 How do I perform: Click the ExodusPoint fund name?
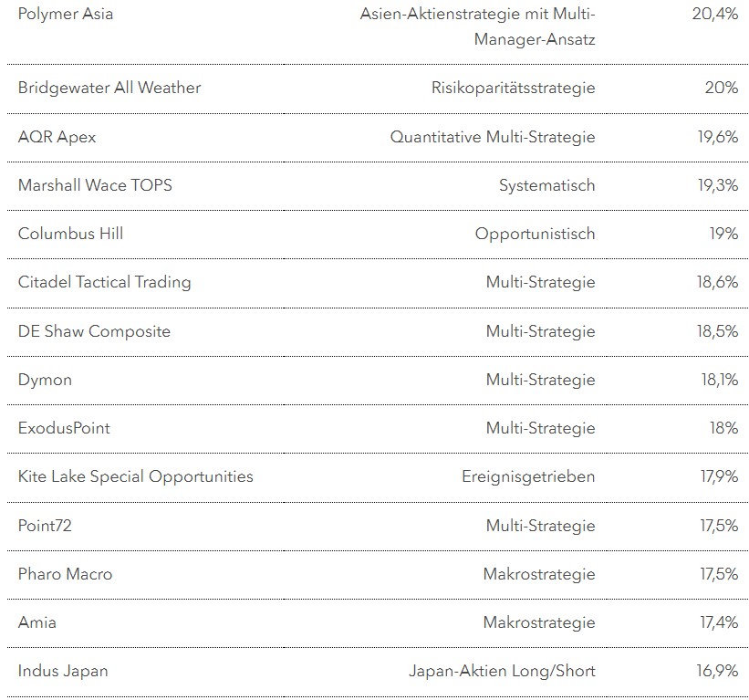point(64,428)
